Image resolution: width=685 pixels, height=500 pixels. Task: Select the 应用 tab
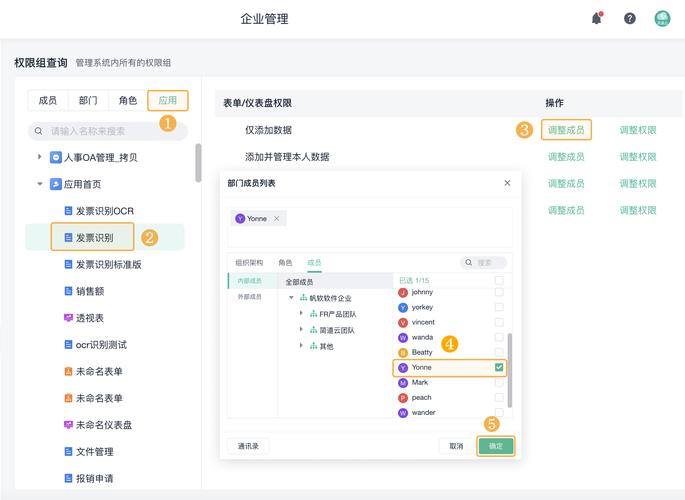(168, 100)
